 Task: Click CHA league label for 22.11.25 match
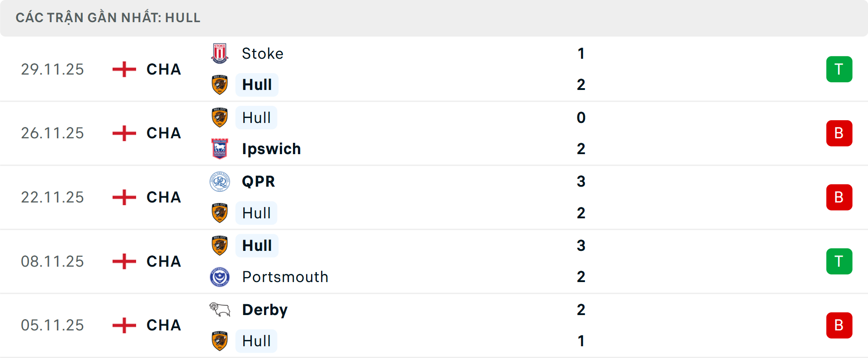[x=164, y=197]
